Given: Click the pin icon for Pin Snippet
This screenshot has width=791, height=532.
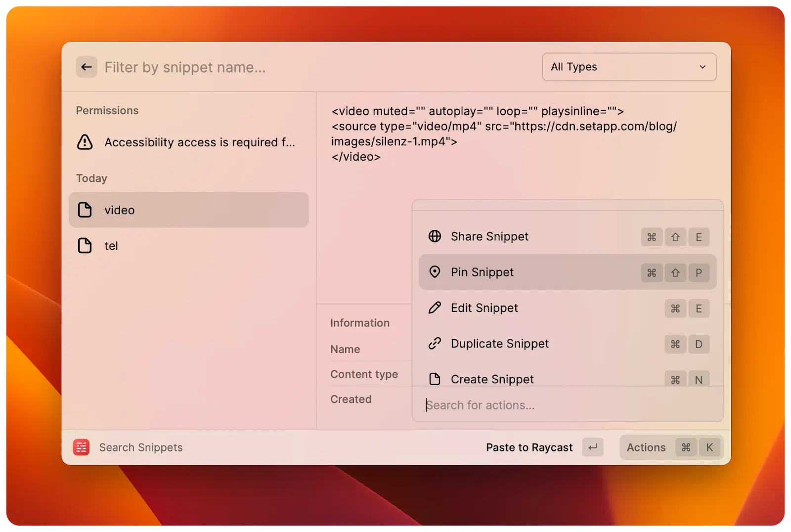Looking at the screenshot, I should coord(435,272).
